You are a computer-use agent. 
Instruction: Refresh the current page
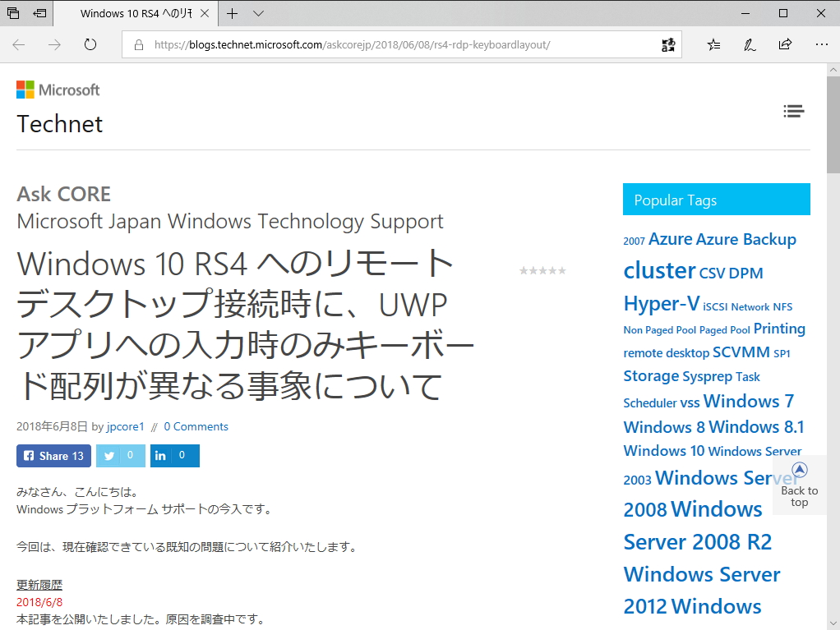(x=90, y=44)
